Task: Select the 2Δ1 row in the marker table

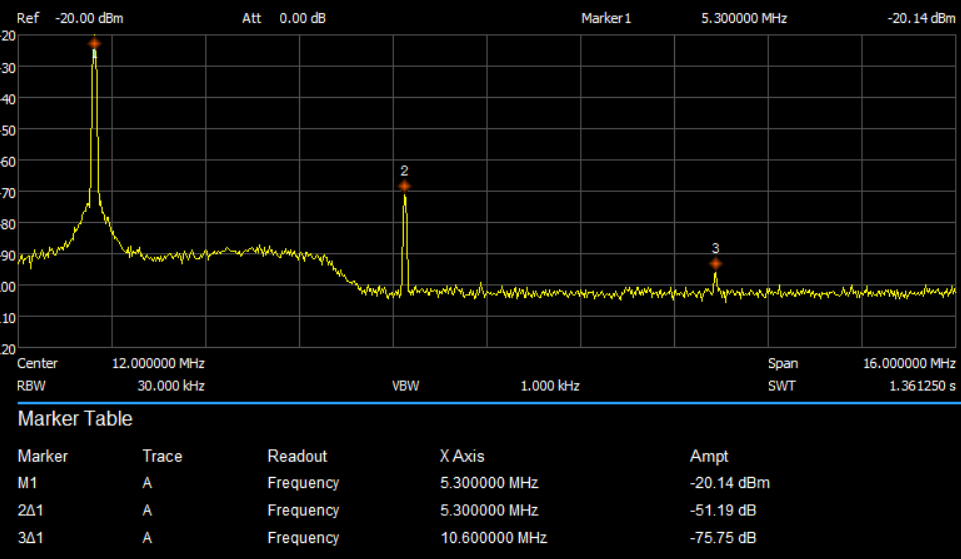Action: (x=30, y=510)
